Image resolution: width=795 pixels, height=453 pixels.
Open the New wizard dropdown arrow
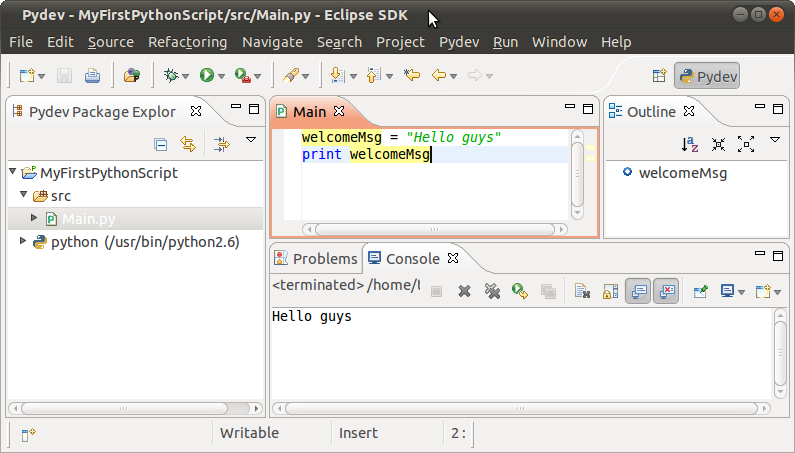coord(42,77)
